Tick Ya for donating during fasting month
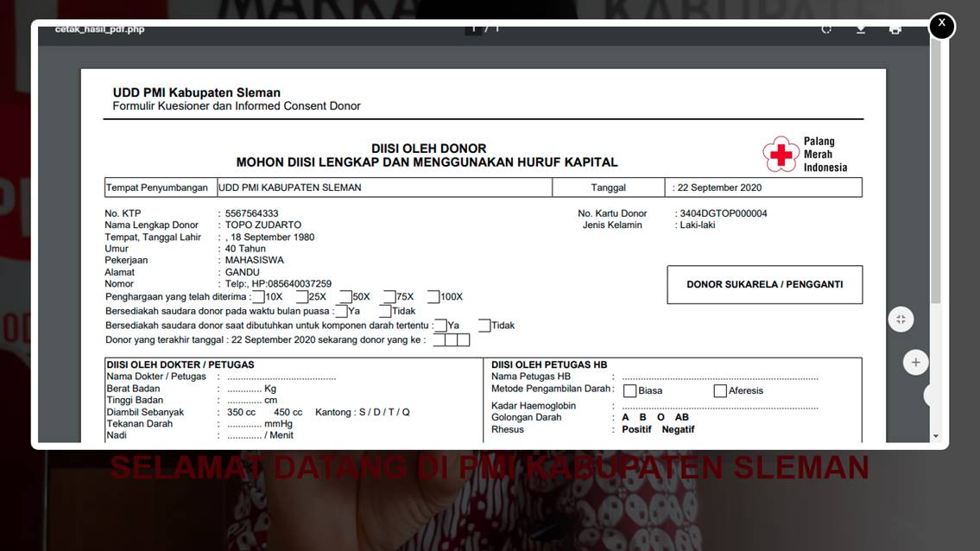 341,312
